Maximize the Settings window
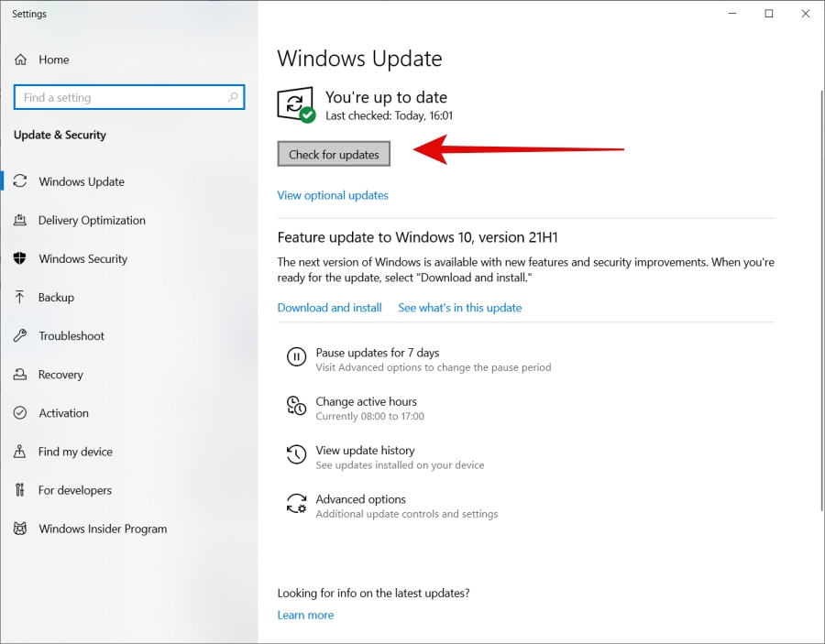Screen dimensions: 825x644 pyautogui.click(x=769, y=14)
